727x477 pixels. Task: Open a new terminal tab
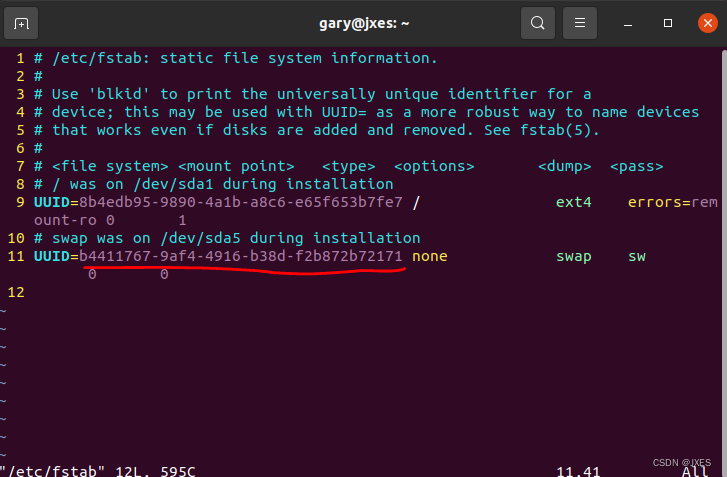pos(21,23)
